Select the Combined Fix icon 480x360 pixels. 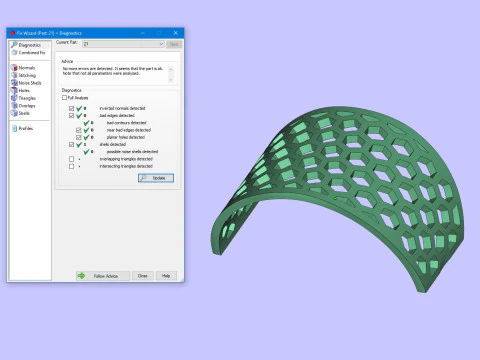click(14, 53)
